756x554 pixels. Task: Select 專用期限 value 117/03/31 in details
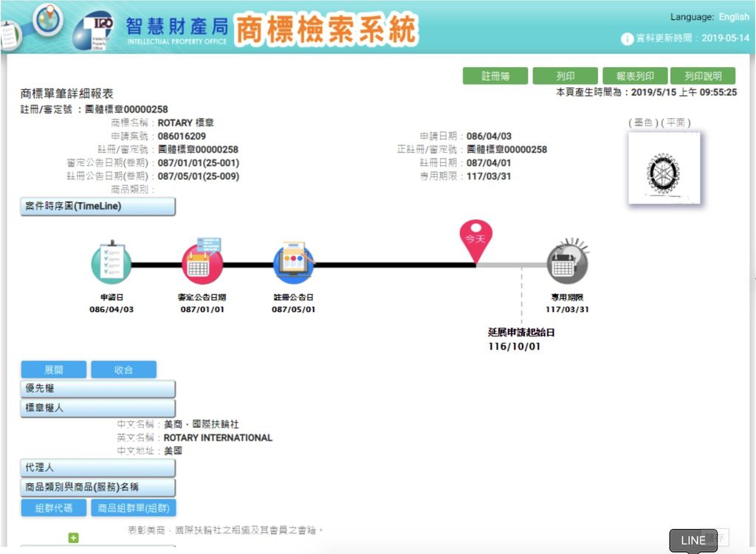point(489,176)
